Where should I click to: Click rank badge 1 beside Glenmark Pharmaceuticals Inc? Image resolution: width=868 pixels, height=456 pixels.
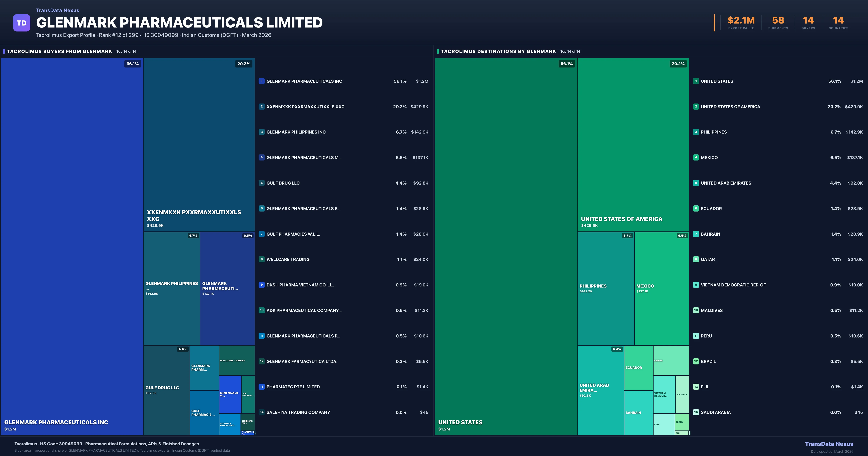pos(261,81)
